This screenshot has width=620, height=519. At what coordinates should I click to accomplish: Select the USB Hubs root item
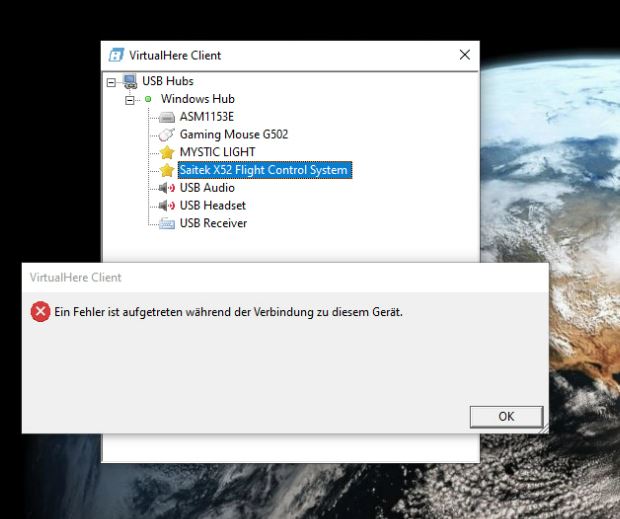pyautogui.click(x=168, y=81)
